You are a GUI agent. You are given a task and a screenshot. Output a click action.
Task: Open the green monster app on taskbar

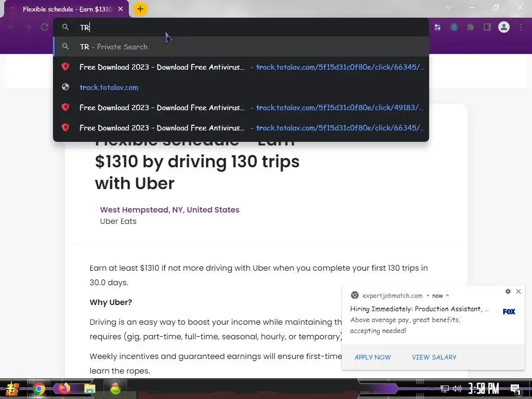[115, 389]
